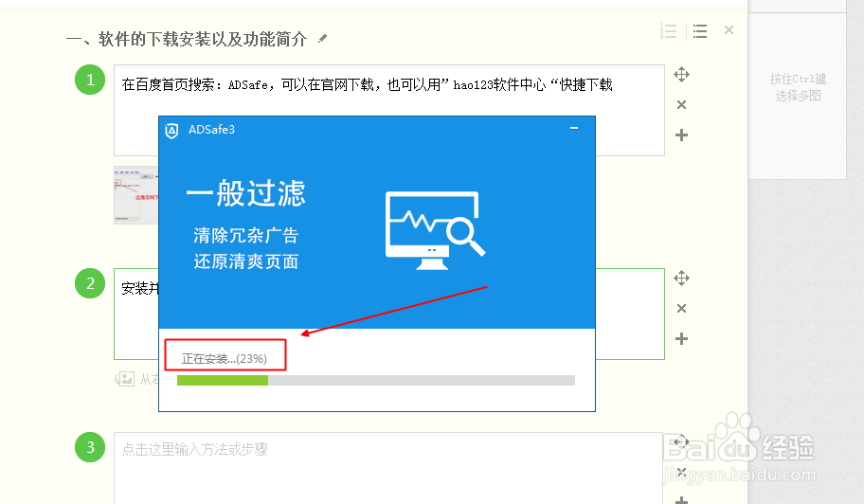This screenshot has height=504, width=864.
Task: Delete step 2 with its X icon
Action: point(681,309)
